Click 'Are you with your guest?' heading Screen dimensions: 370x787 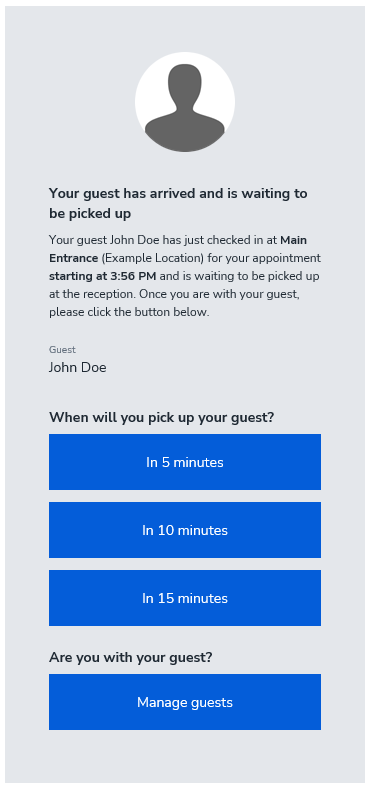(131, 657)
